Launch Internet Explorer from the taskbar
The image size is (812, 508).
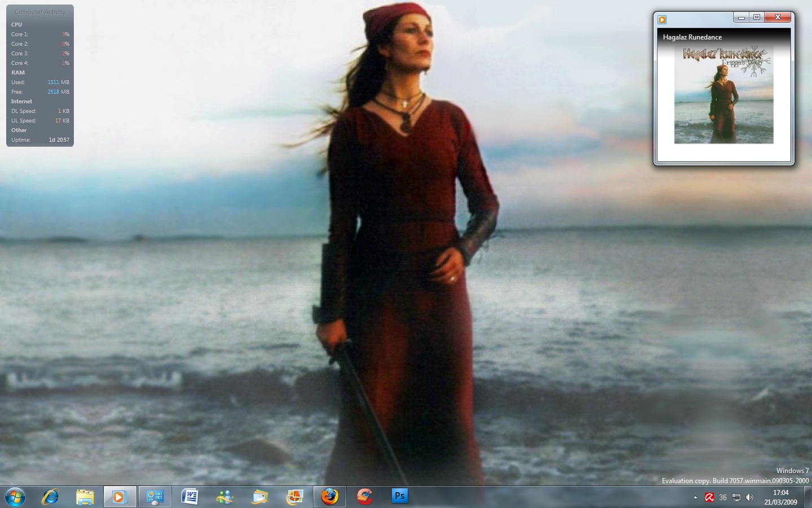(x=50, y=497)
